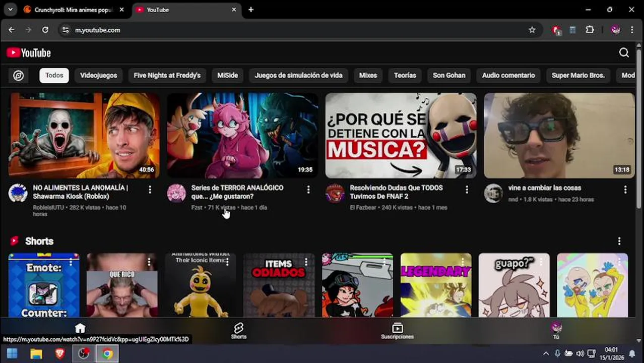Image resolution: width=644 pixels, height=363 pixels.
Task: Open the Extensions puzzle icon
Action: point(590,30)
